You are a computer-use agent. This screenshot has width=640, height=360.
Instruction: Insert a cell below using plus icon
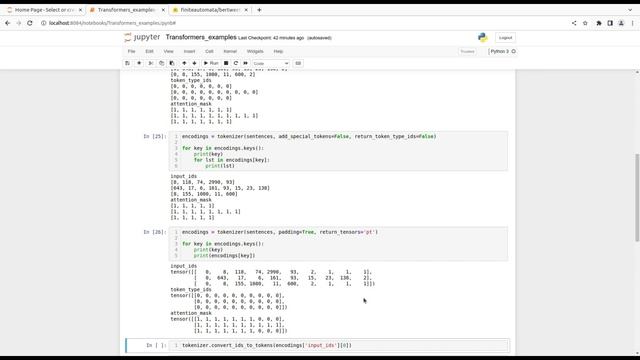(139, 63)
